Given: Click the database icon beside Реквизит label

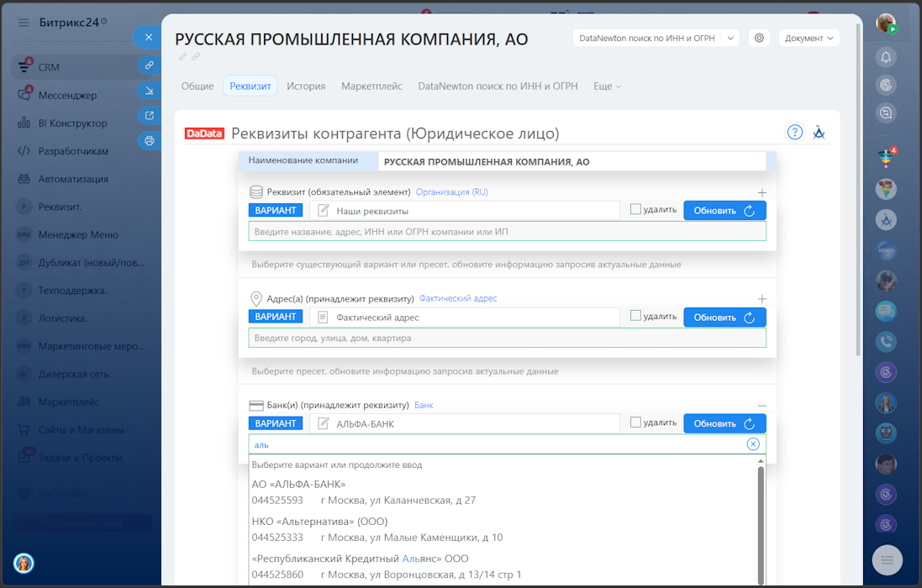Looking at the screenshot, I should click(256, 192).
